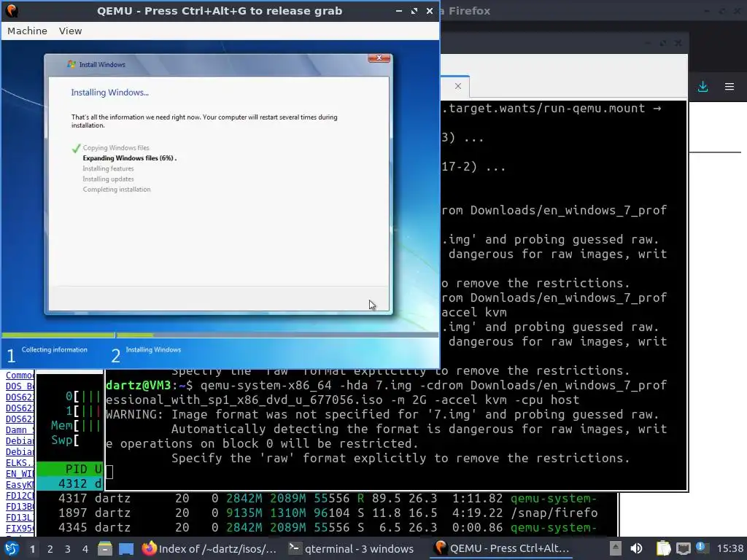This screenshot has width=747, height=560.
Task: Open the View menu in QEMU
Action: pyautogui.click(x=70, y=31)
